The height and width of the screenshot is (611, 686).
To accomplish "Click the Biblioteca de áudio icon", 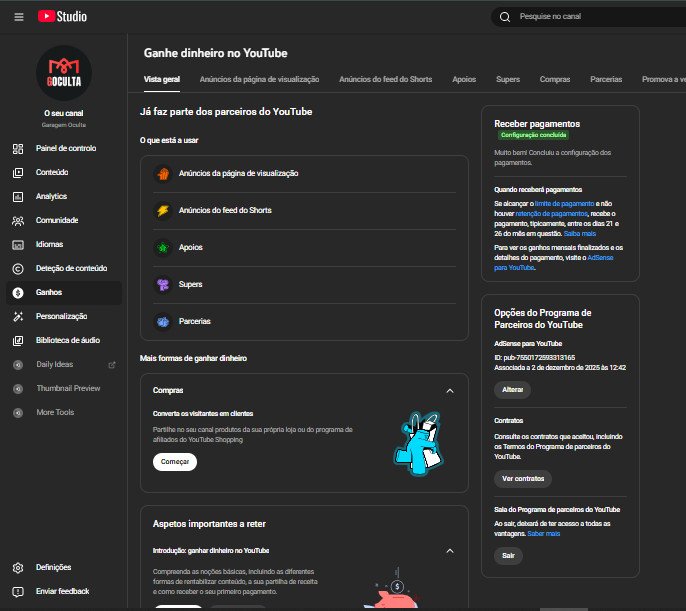I will (18, 341).
